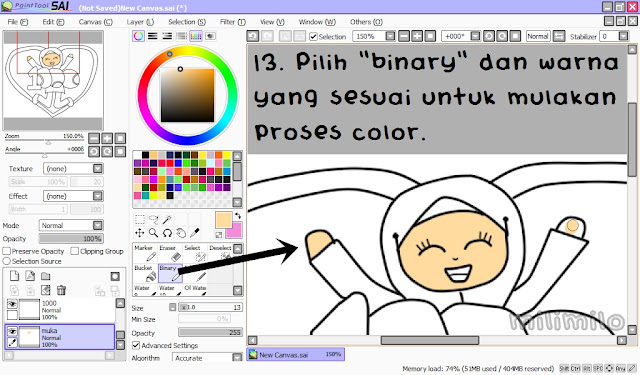
Task: Clear the selected layer
Action: click(46, 290)
